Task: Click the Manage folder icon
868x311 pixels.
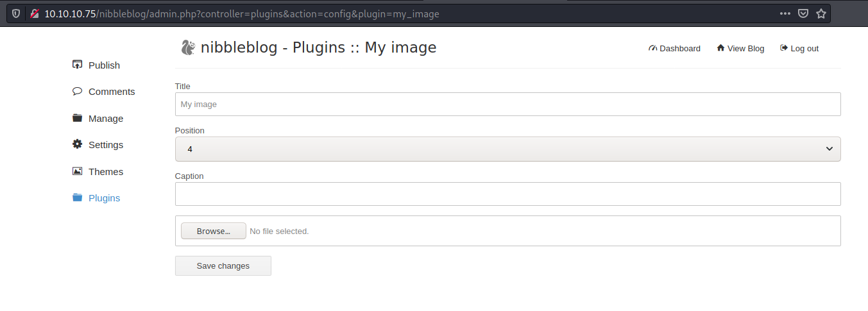Action: (x=77, y=118)
